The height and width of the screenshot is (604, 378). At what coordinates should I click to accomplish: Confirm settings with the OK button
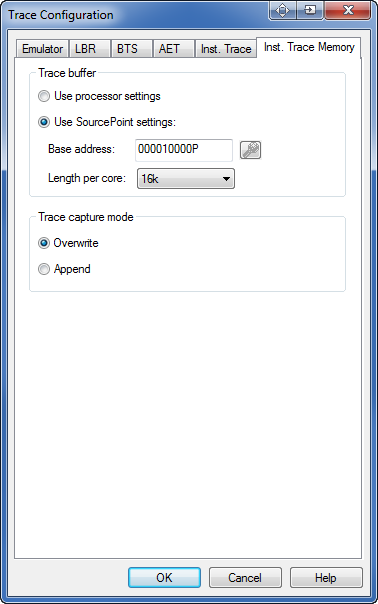pyautogui.click(x=165, y=577)
